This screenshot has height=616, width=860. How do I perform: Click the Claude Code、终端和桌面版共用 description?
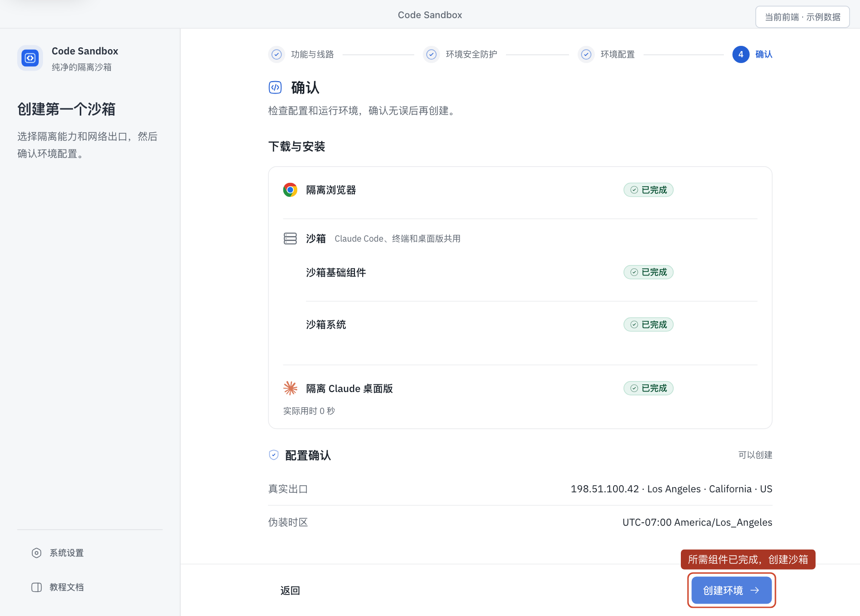coord(398,239)
